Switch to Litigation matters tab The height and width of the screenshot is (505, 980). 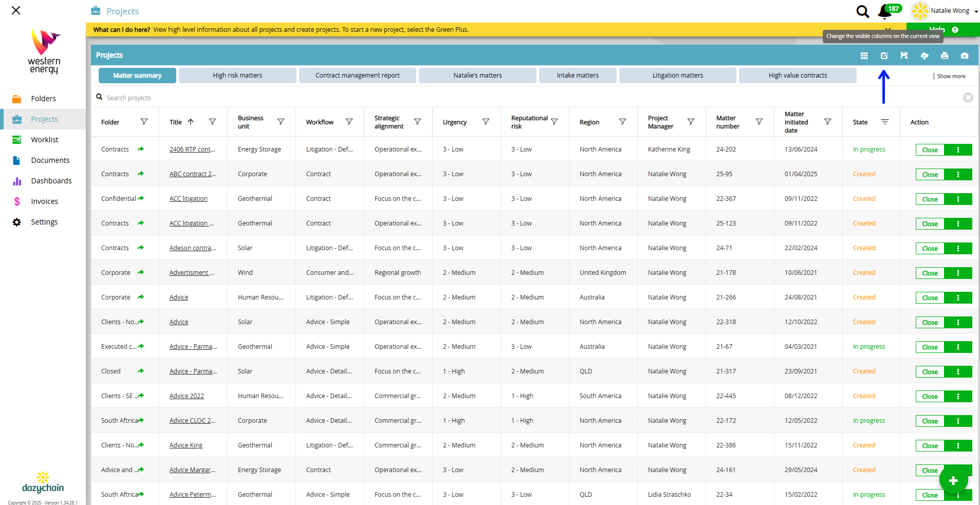(x=677, y=76)
